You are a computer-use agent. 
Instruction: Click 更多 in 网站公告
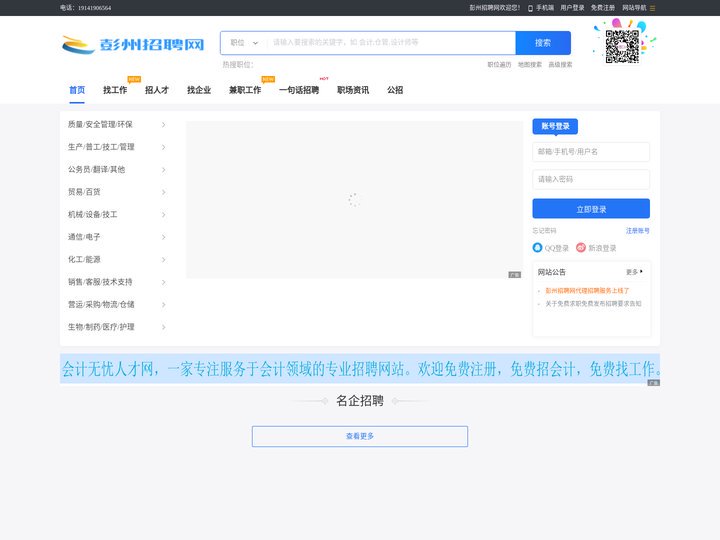coord(634,272)
